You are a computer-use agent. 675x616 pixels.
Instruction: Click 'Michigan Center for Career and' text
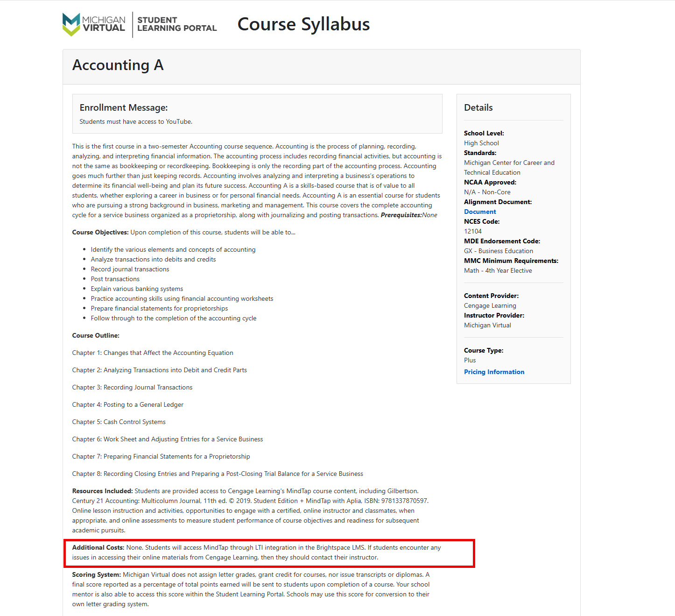(x=509, y=163)
